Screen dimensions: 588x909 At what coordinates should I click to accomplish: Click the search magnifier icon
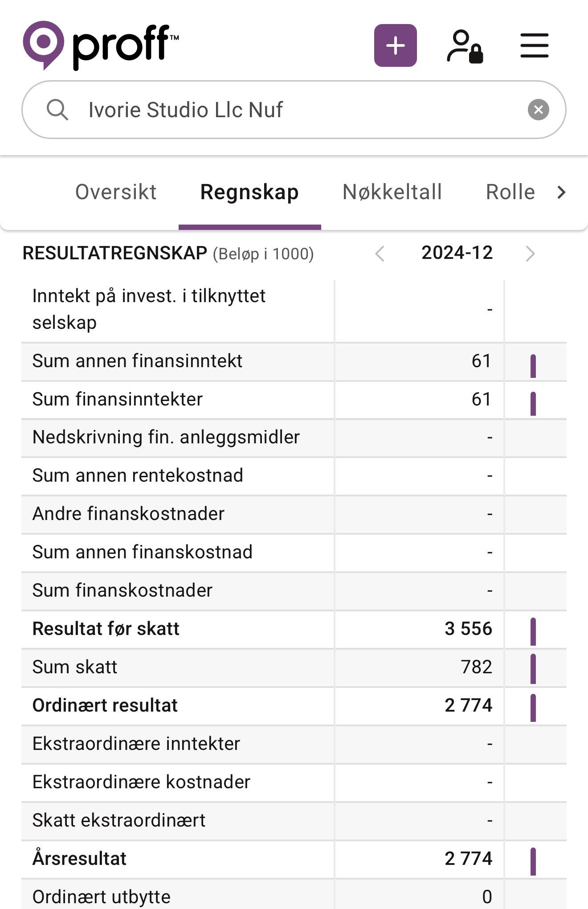click(57, 110)
